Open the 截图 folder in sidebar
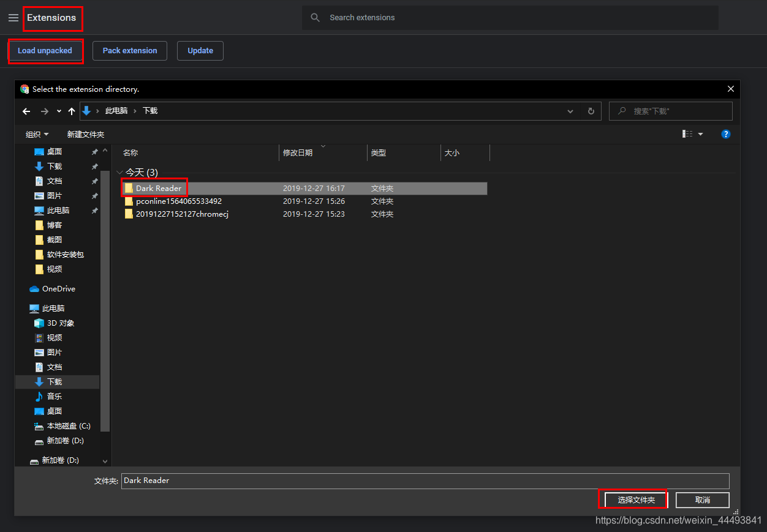Viewport: 767px width, 532px height. click(54, 240)
